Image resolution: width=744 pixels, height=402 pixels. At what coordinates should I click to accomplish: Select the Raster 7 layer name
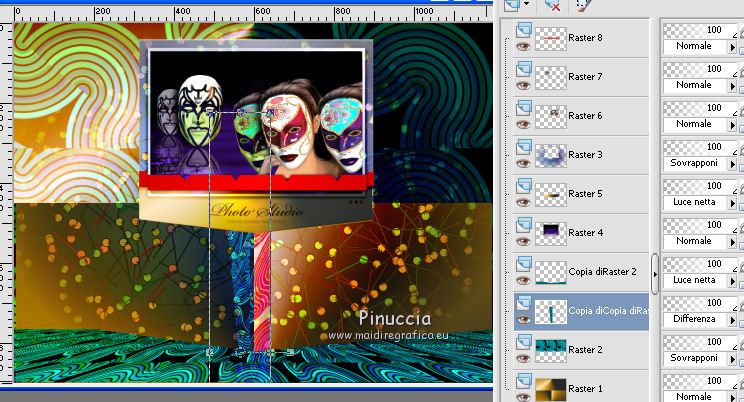[x=585, y=76]
